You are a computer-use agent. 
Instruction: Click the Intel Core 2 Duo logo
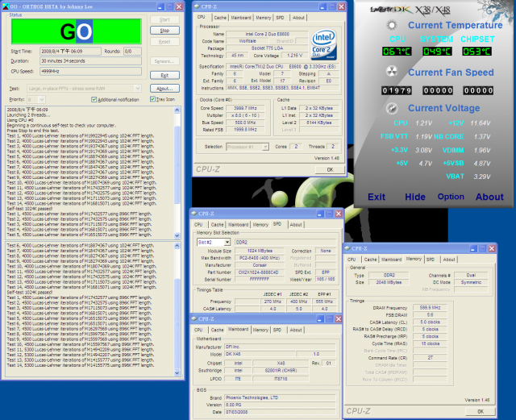(x=324, y=45)
